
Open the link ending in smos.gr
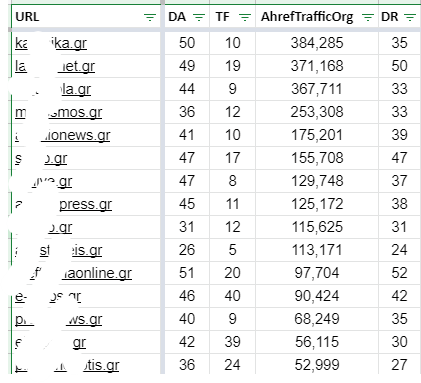(x=59, y=112)
